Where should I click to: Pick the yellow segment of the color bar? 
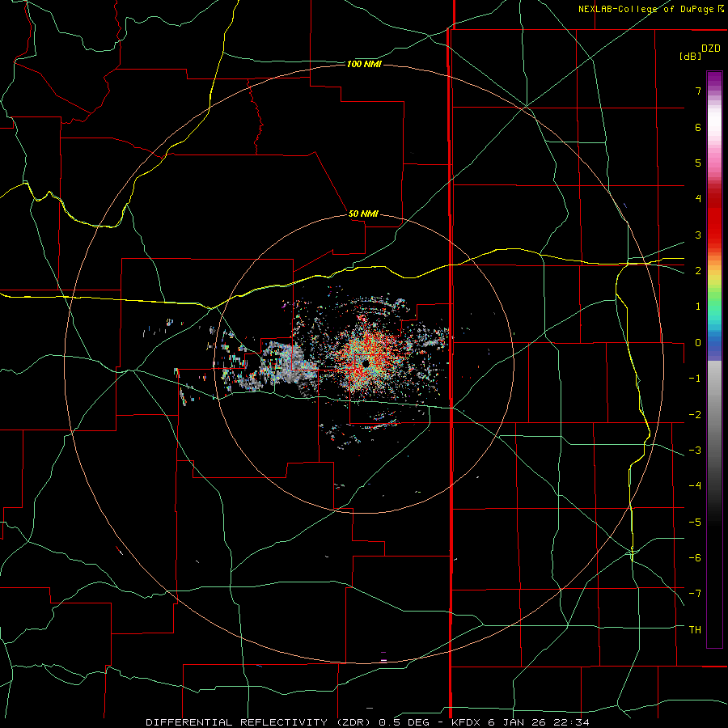click(714, 280)
